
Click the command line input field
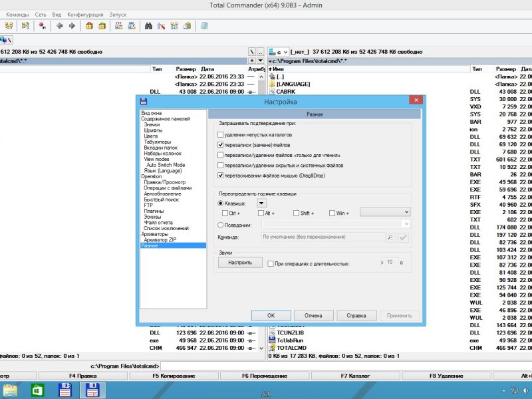(x=346, y=366)
